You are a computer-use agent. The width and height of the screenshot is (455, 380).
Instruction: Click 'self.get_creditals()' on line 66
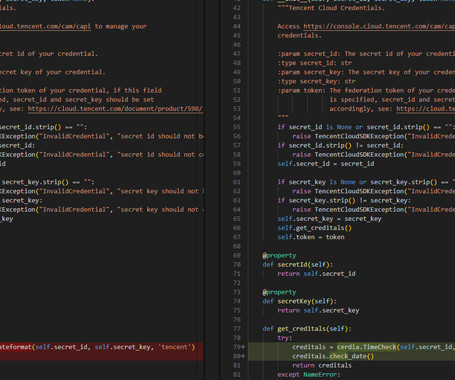[x=314, y=228]
